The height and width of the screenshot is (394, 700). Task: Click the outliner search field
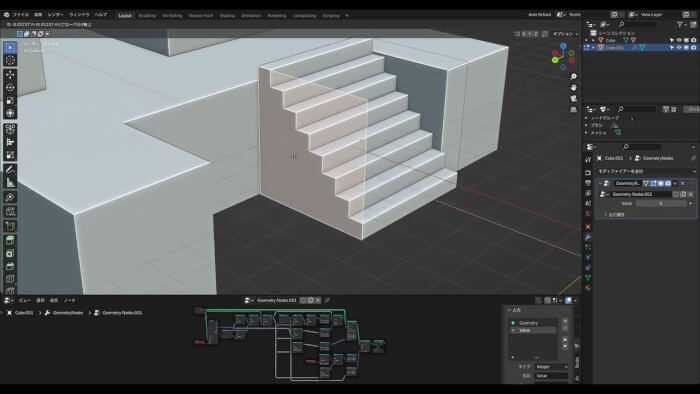coord(637,24)
